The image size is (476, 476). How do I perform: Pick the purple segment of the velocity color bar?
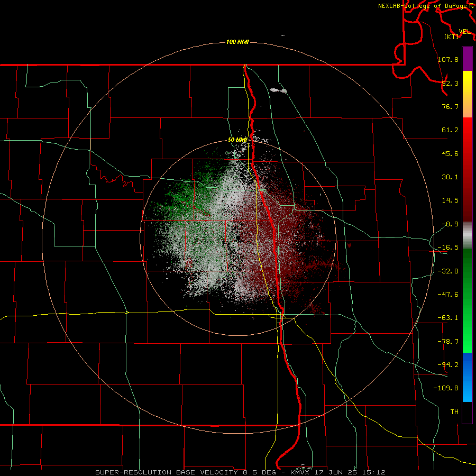pos(467,59)
